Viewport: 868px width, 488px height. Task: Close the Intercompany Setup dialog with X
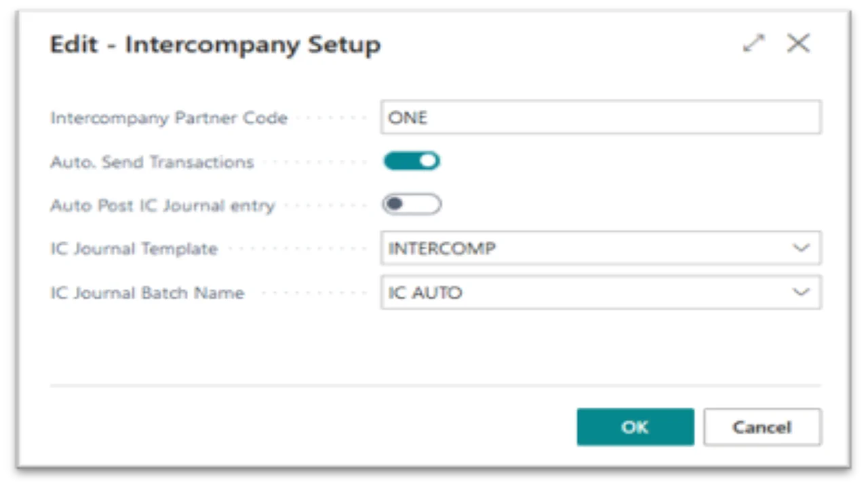(798, 44)
